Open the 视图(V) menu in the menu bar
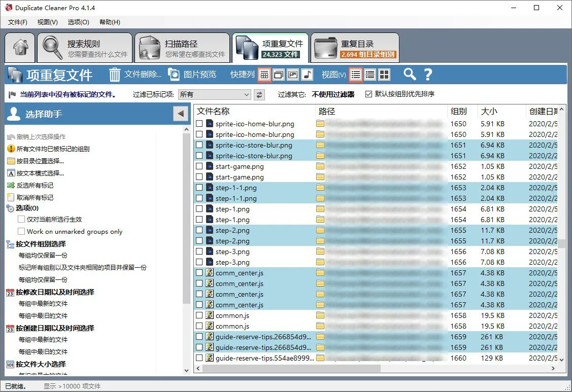The image size is (572, 392). 47,22
